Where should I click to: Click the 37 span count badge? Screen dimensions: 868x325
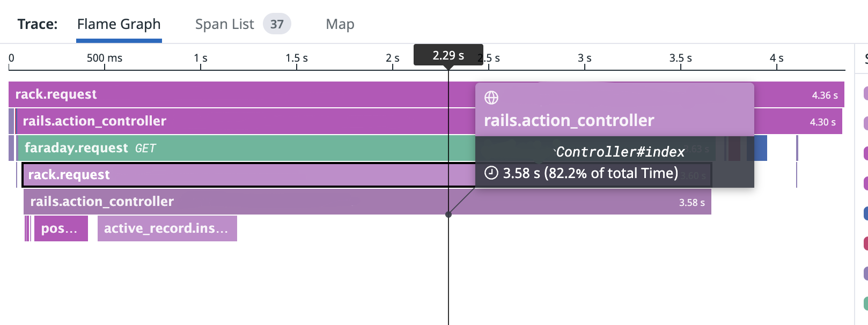[277, 24]
